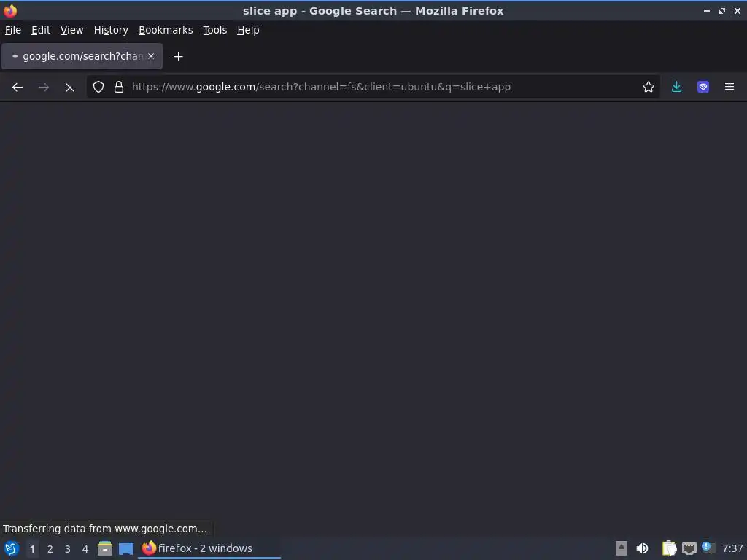Minimize the Firefox window
Viewport: 747px width, 560px height.
point(707,10)
